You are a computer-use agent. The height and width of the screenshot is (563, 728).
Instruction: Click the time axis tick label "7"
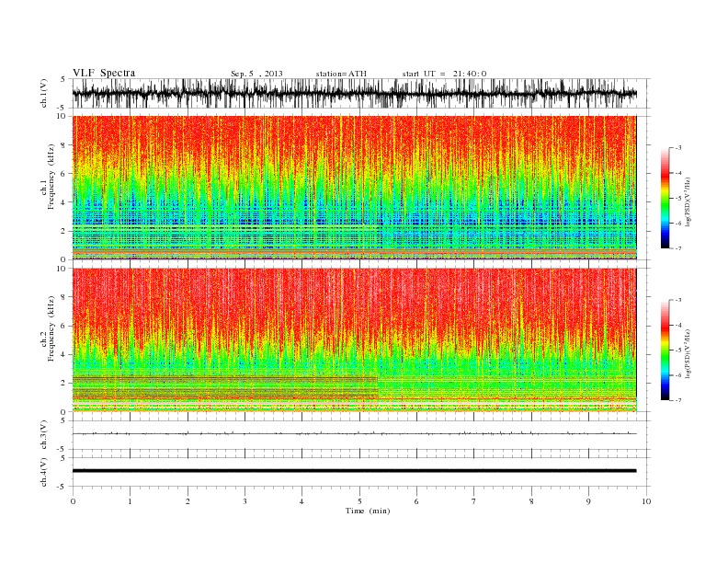474,501
